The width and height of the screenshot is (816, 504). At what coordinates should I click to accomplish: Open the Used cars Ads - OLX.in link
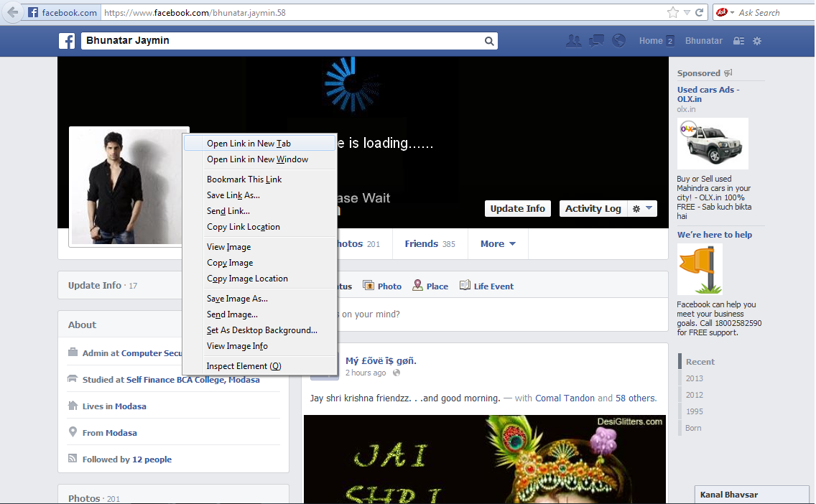[708, 94]
